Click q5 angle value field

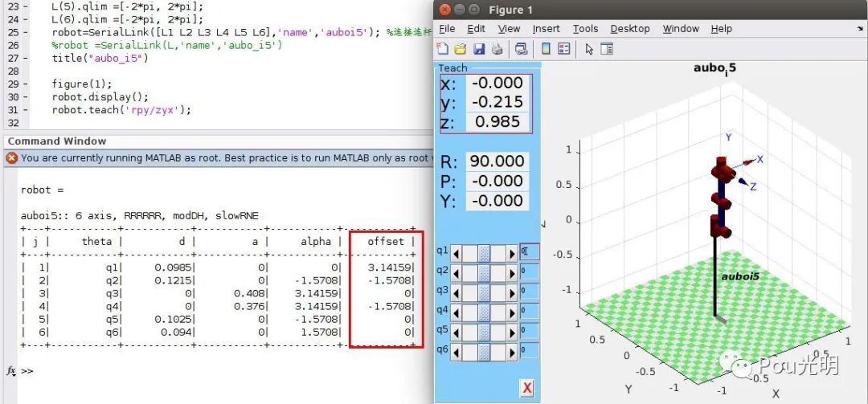click(529, 331)
